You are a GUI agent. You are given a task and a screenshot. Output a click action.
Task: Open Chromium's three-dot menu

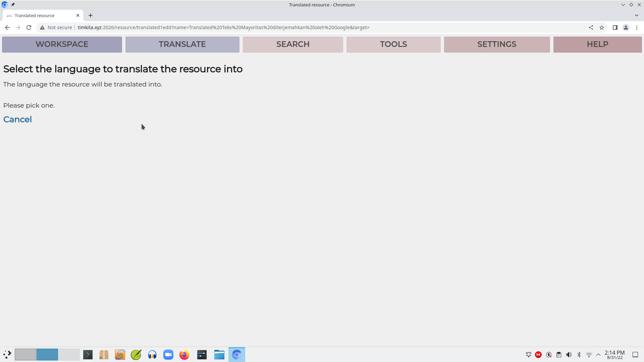(637, 27)
